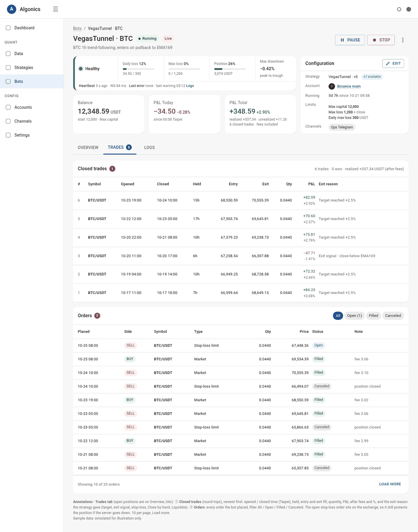The height and width of the screenshot is (532, 418).
Task: Click the "Exit reason" column header
Action: [x=328, y=184]
